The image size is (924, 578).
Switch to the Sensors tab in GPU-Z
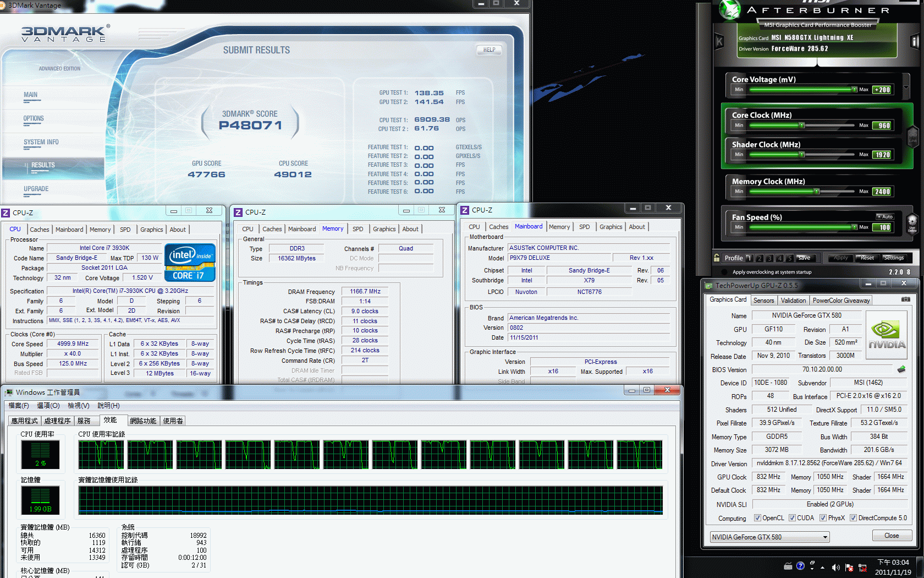click(763, 300)
